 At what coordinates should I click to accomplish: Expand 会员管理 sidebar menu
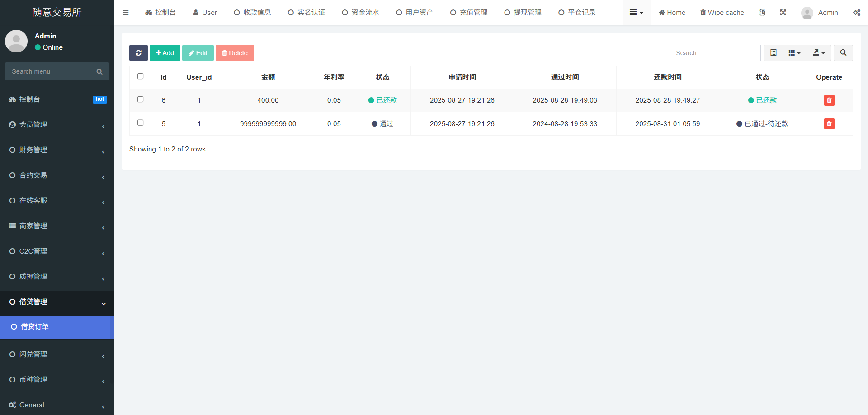57,125
